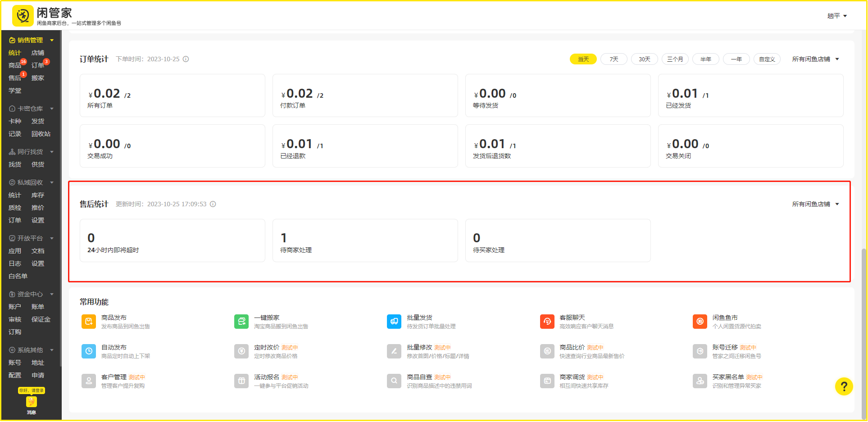Go to 回收站 in sidebar
This screenshot has height=422, width=868.
pyautogui.click(x=41, y=134)
